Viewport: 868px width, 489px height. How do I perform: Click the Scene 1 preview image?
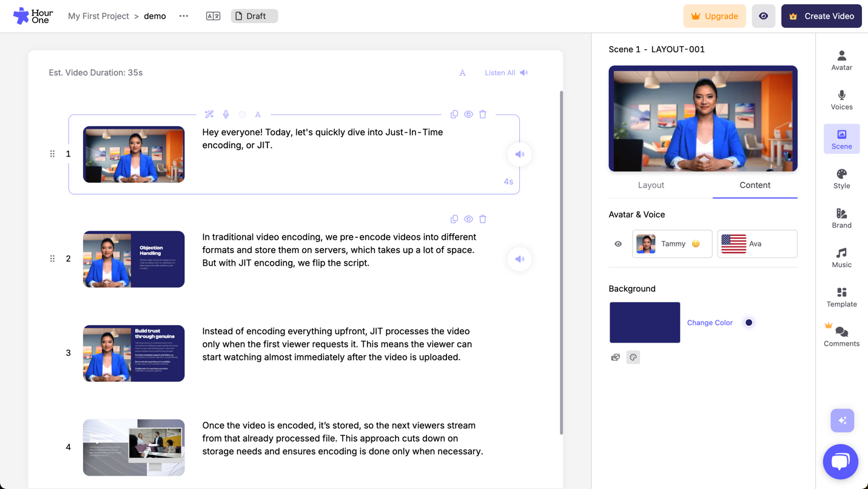(703, 118)
